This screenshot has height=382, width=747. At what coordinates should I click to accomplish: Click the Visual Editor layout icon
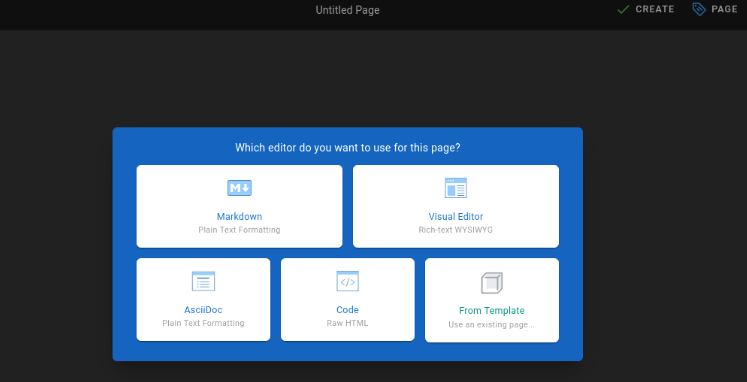(455, 188)
